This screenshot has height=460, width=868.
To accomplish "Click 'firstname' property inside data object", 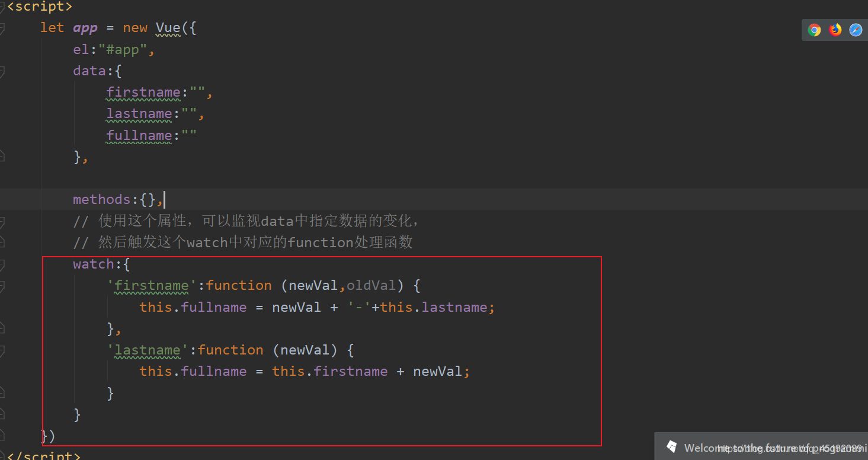I will click(143, 92).
